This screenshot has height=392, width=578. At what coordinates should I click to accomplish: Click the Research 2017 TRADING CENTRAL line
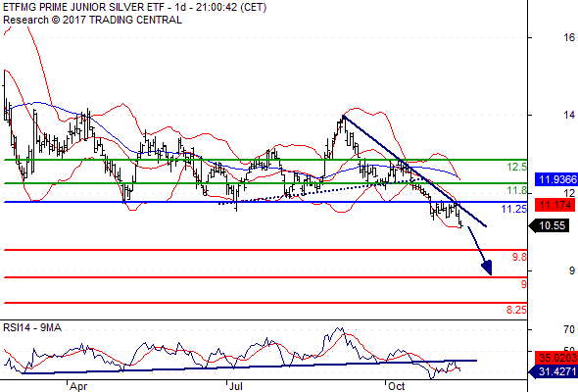pos(92,20)
